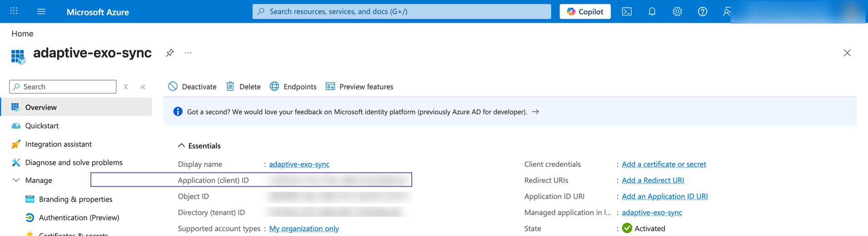This screenshot has width=868, height=236.
Task: Click Add a certificate or secret
Action: click(x=664, y=164)
